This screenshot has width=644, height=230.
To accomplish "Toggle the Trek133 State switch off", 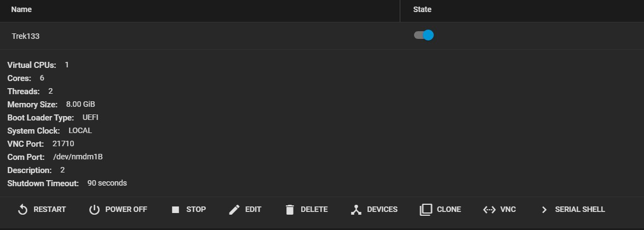I will (423, 35).
